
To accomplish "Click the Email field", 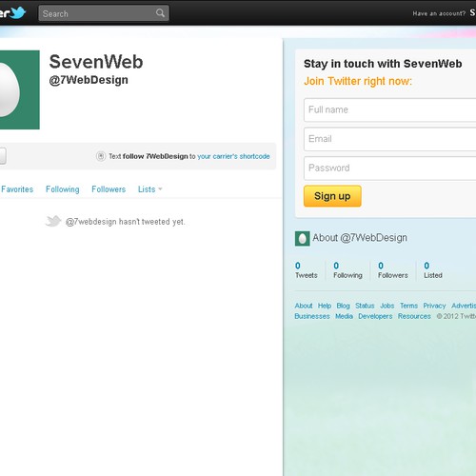I will pos(390,139).
